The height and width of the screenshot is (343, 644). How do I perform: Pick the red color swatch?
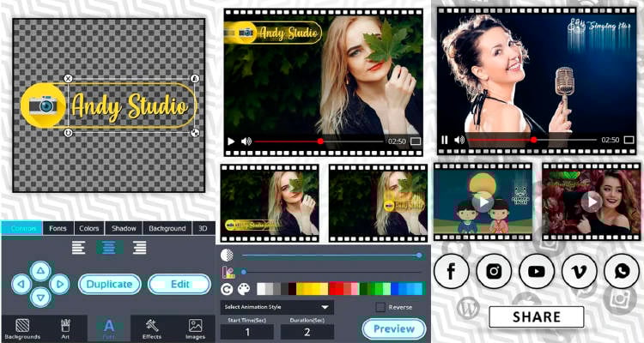(x=336, y=289)
